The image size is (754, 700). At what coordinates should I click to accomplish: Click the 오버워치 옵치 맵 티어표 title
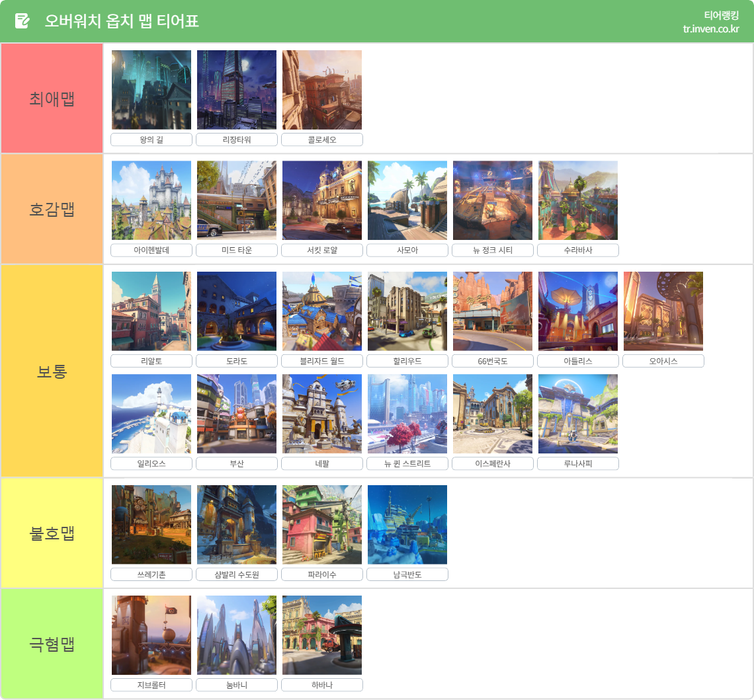[x=122, y=21]
